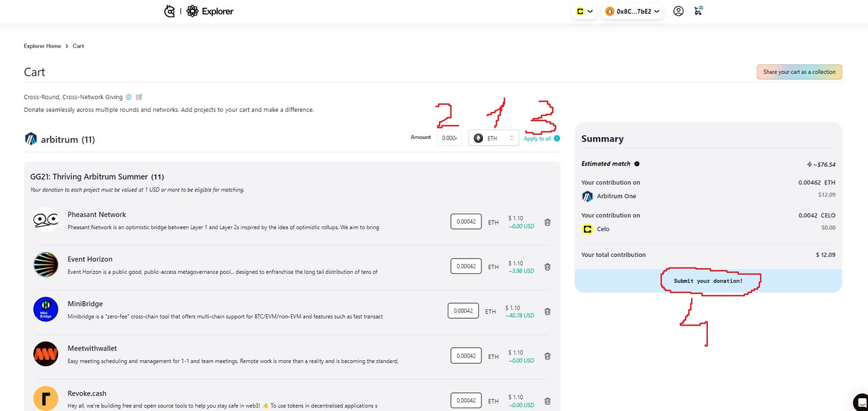Select the MiniBridge '~40.78 USD' match estimate
The width and height of the screenshot is (868, 411).
click(x=519, y=315)
